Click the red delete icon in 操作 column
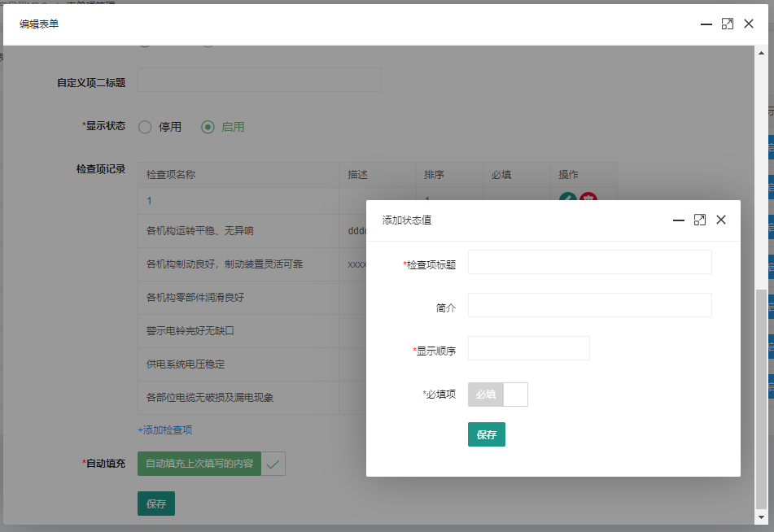The image size is (774, 532). tap(588, 198)
